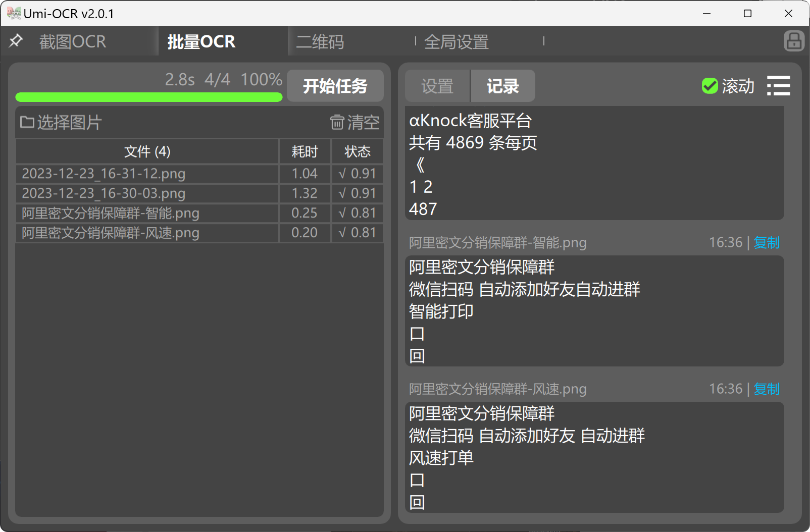Viewport: 810px width, 532px height.
Task: Switch to the 设置 panel tab
Action: click(437, 86)
